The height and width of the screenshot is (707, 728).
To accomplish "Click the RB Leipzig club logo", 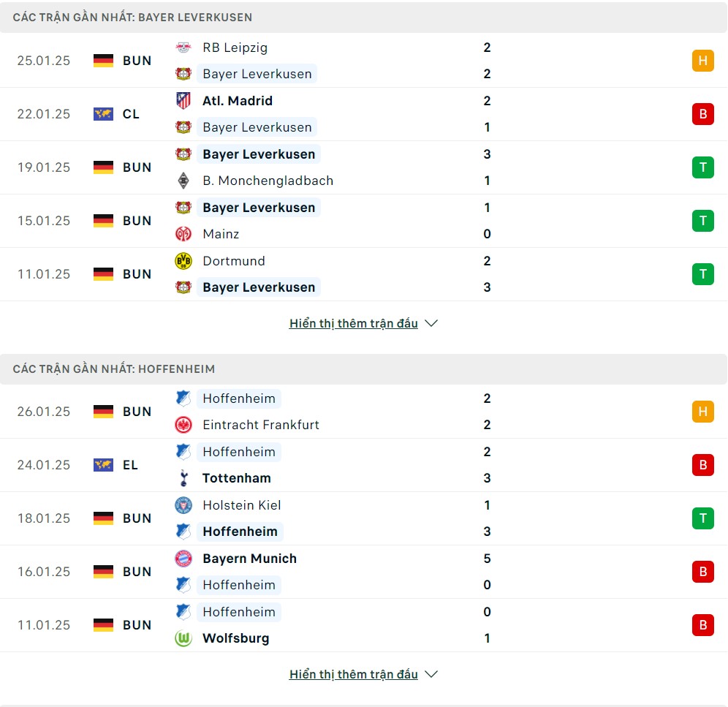I will tap(183, 48).
